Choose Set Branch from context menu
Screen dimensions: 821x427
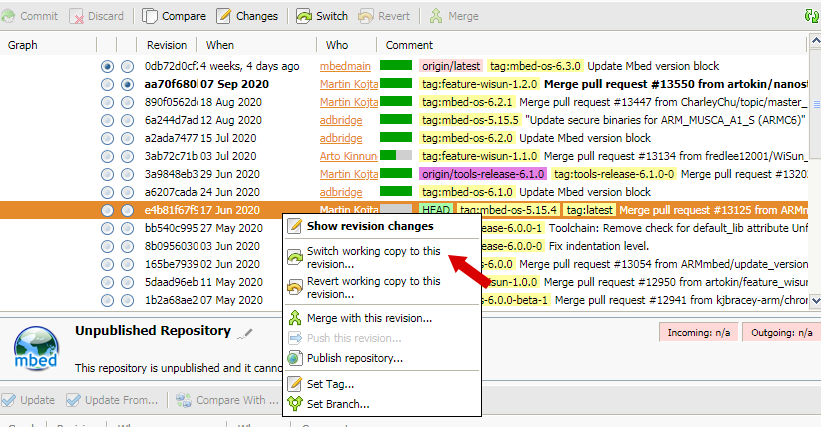382,404
